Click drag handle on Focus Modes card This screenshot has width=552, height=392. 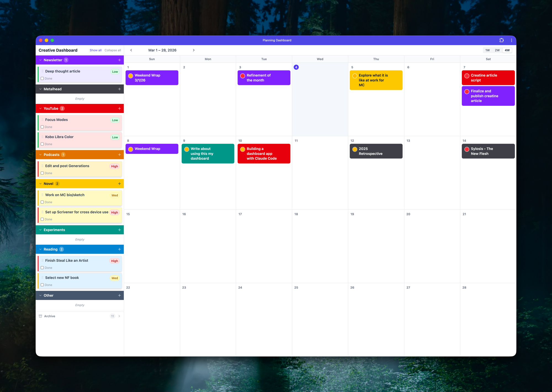[x=42, y=120]
